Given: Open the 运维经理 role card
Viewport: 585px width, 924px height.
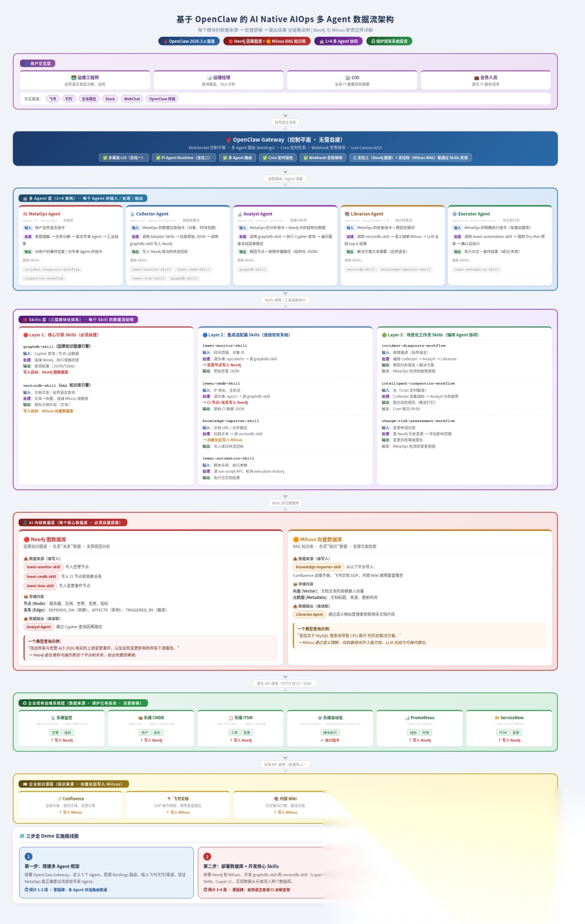Looking at the screenshot, I should pyautogui.click(x=218, y=81).
